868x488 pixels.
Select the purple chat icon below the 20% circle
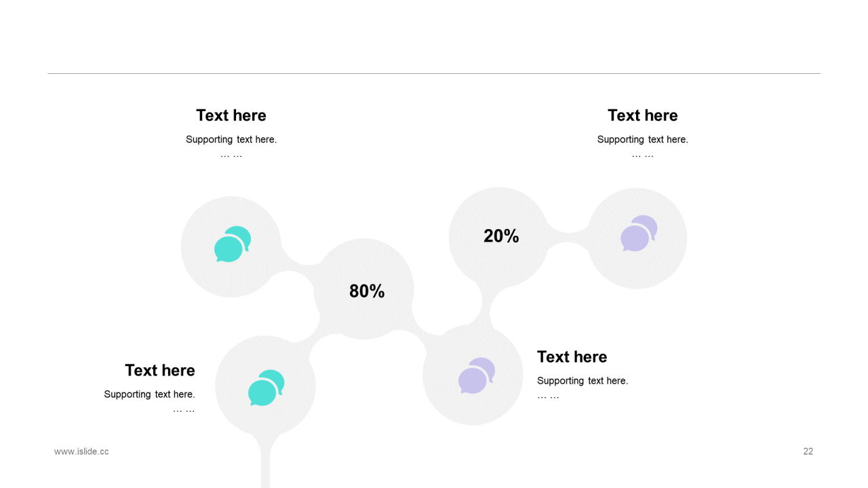(x=476, y=375)
